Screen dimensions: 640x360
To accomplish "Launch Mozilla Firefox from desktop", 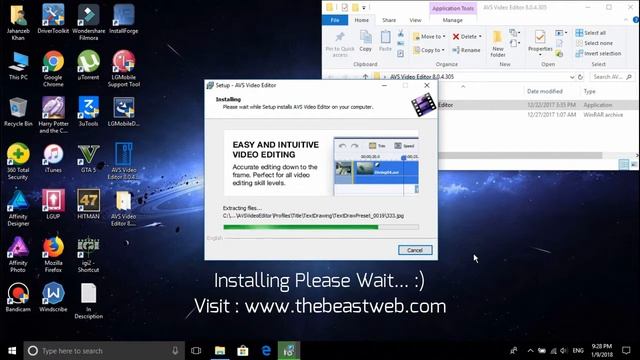I will (x=53, y=255).
